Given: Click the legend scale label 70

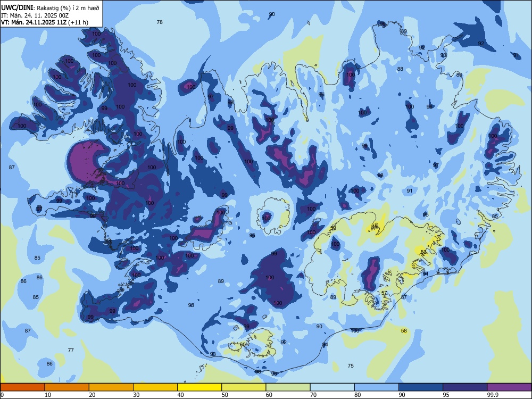Looking at the screenshot, I should (313, 395).
